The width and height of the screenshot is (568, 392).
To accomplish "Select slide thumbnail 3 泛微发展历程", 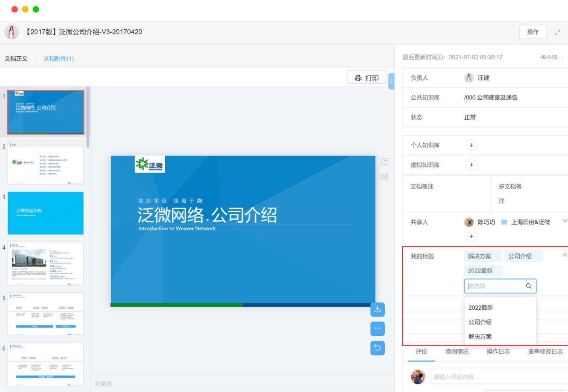I will pyautogui.click(x=45, y=213).
